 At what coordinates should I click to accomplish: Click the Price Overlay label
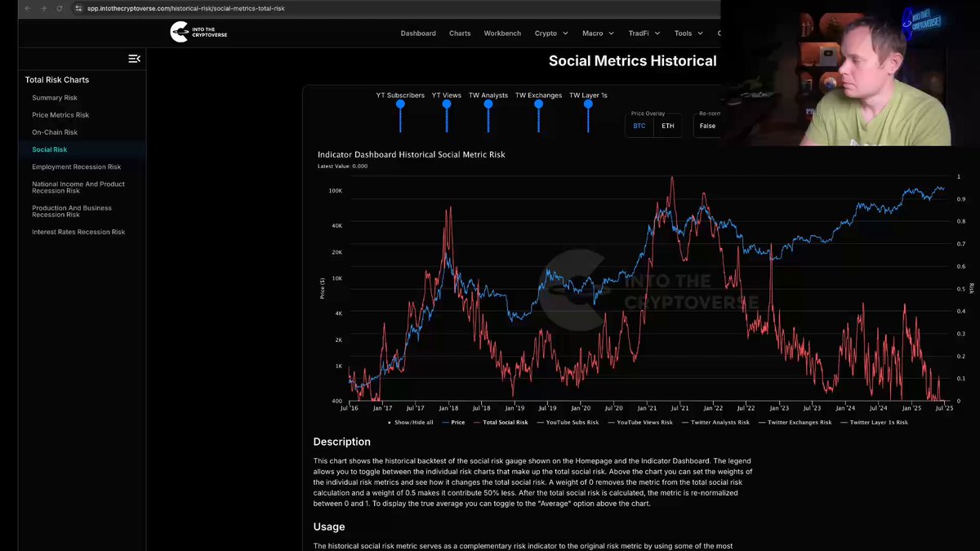pos(648,113)
